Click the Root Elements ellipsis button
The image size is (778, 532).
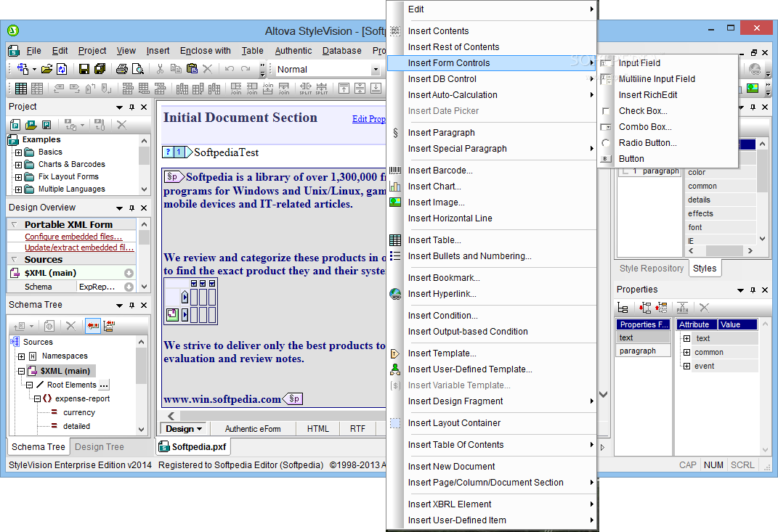104,385
